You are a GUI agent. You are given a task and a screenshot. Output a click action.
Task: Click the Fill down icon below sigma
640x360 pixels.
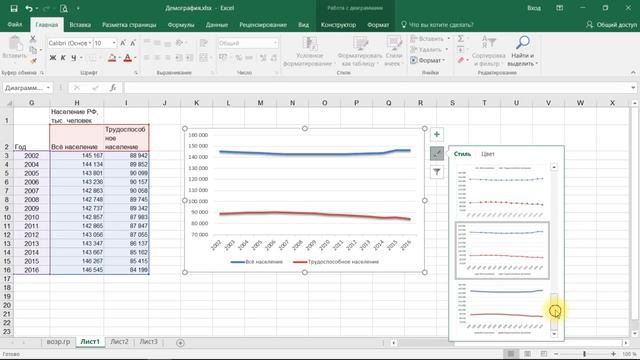pyautogui.click(x=461, y=49)
